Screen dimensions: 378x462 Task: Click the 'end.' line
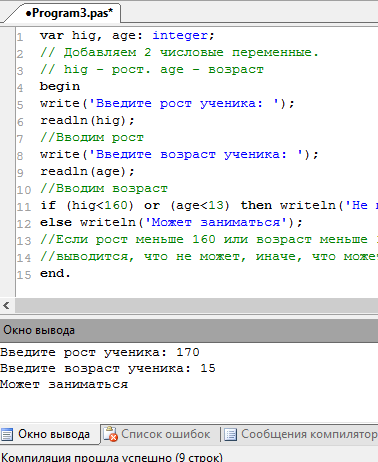tap(55, 274)
